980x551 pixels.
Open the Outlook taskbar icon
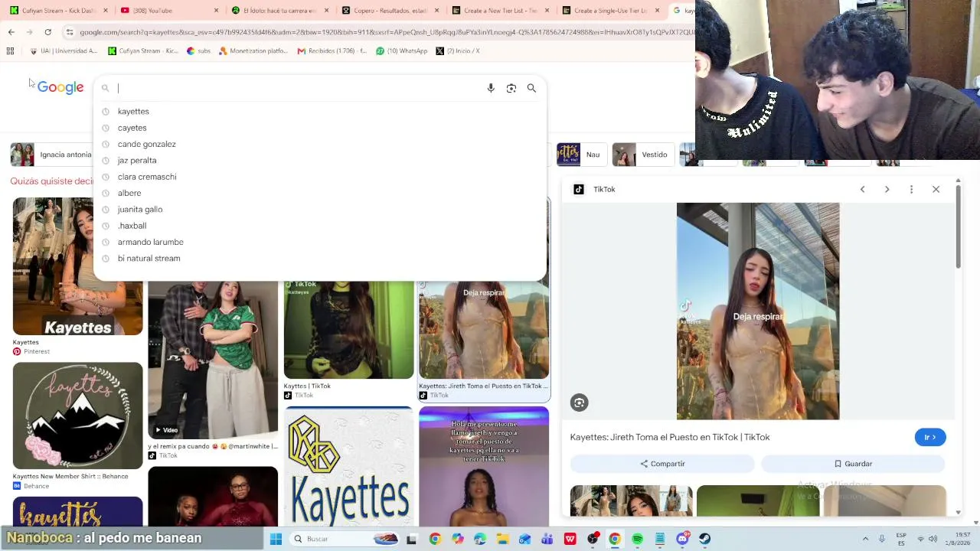tap(525, 539)
